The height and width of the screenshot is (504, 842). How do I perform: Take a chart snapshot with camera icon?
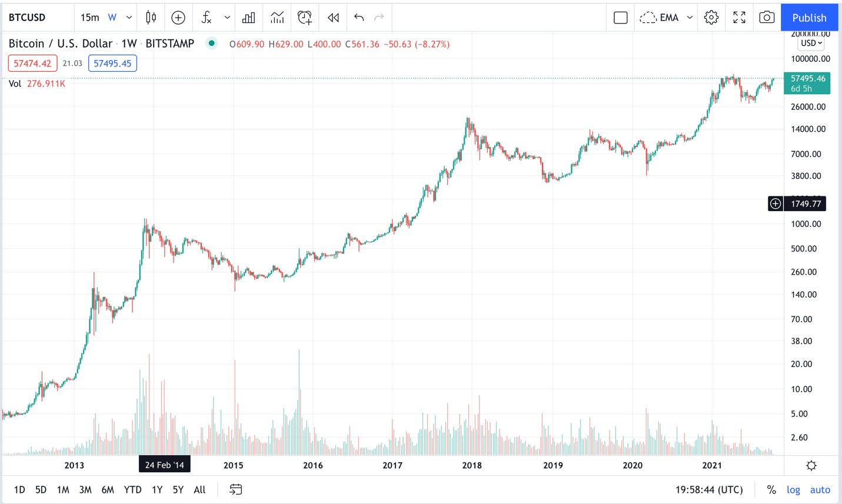coord(767,18)
